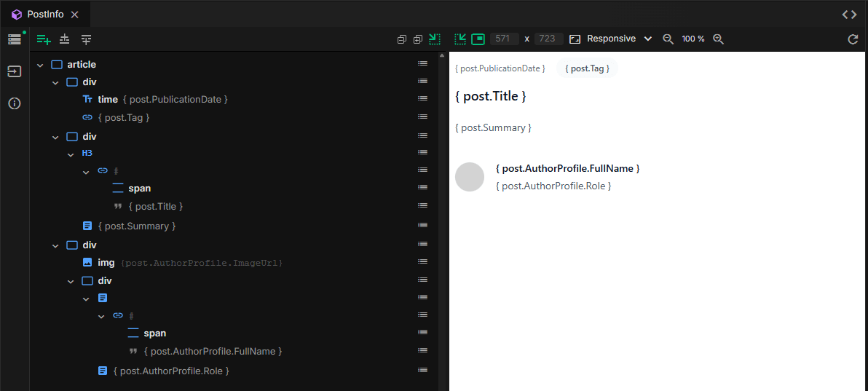Refresh the preview
Viewport: 868px width, 391px height.
(x=853, y=39)
